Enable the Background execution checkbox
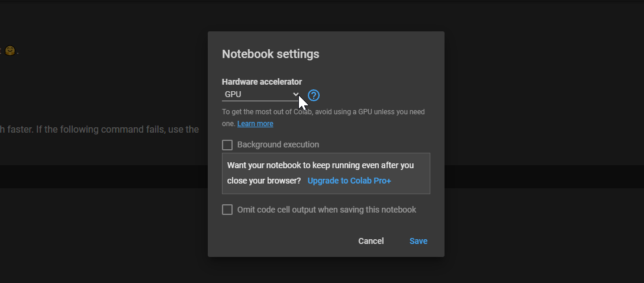This screenshot has height=283, width=644. (227, 145)
